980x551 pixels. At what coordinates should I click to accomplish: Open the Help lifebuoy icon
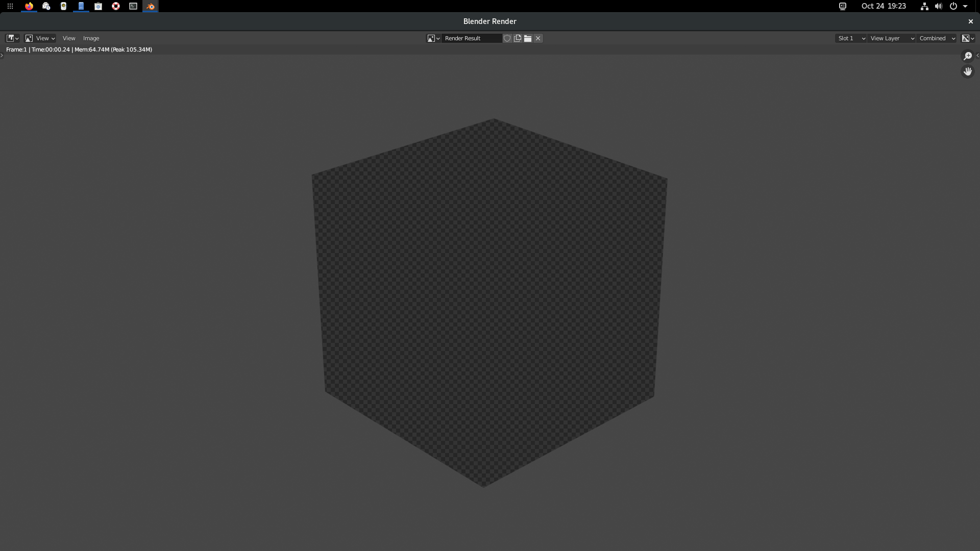pyautogui.click(x=116, y=6)
